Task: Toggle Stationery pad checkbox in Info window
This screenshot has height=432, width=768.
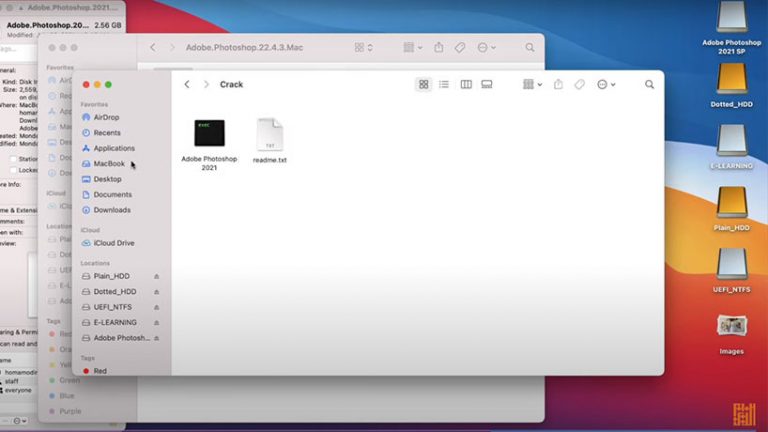Action: [13, 159]
